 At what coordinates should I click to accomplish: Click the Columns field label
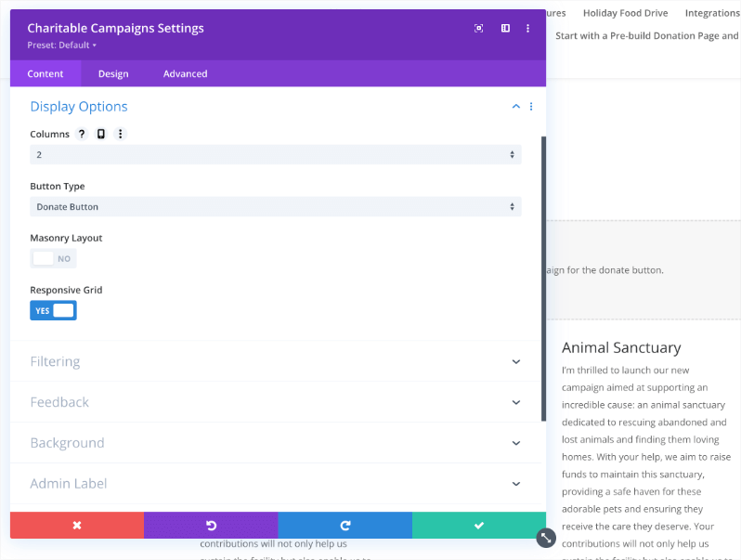pyautogui.click(x=49, y=135)
